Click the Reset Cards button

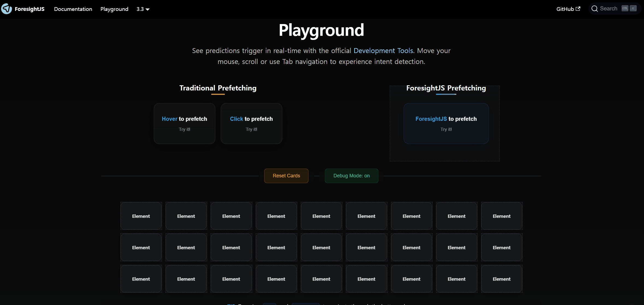pos(286,176)
